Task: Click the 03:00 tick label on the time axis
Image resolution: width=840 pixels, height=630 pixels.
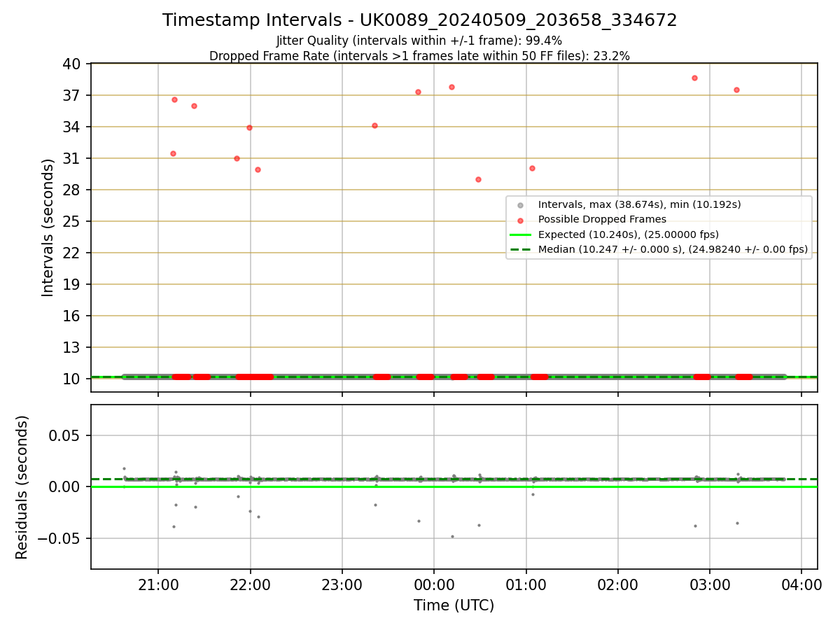Action: [710, 584]
